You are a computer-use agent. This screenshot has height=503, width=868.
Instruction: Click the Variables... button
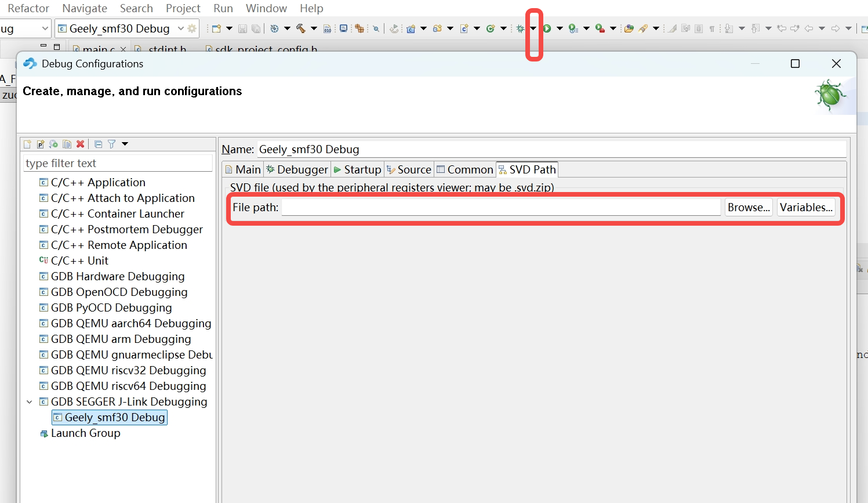805,208
